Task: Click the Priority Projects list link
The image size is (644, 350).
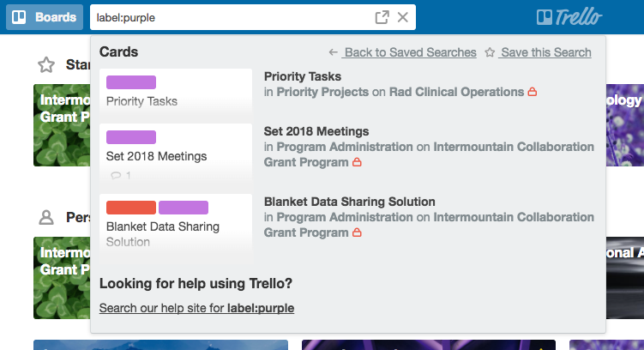Action: point(322,92)
